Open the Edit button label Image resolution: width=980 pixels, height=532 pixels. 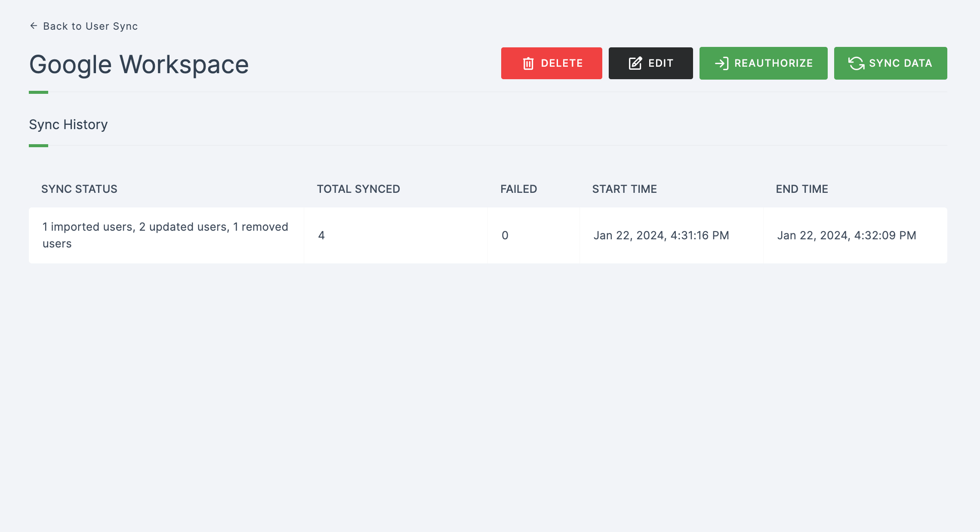tap(661, 63)
